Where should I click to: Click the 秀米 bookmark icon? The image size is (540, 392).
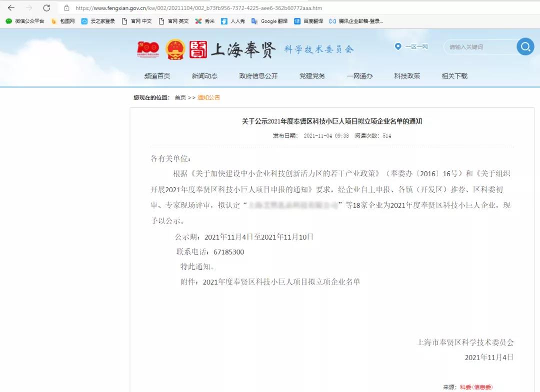[197, 21]
